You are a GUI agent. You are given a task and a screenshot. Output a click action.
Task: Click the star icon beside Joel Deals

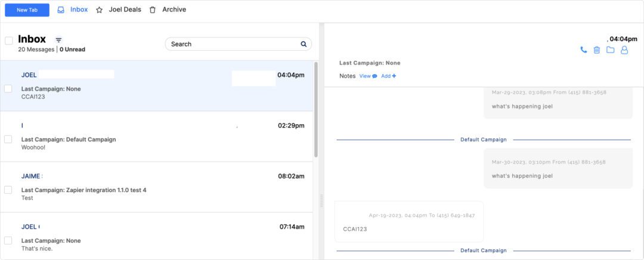coord(99,10)
